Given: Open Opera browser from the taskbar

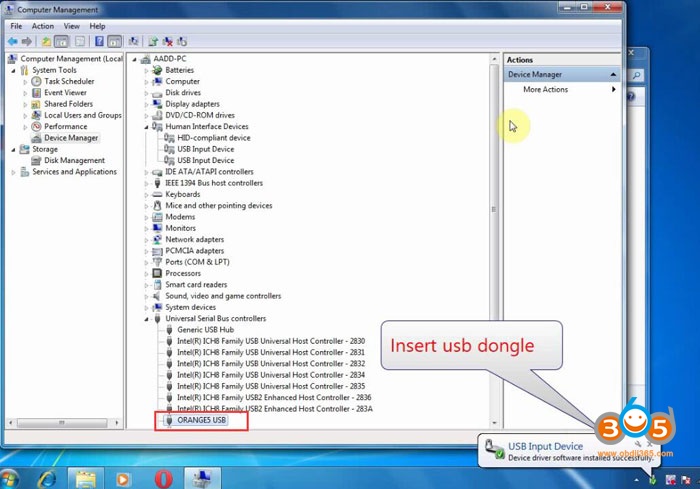Looking at the screenshot, I should click(x=163, y=479).
